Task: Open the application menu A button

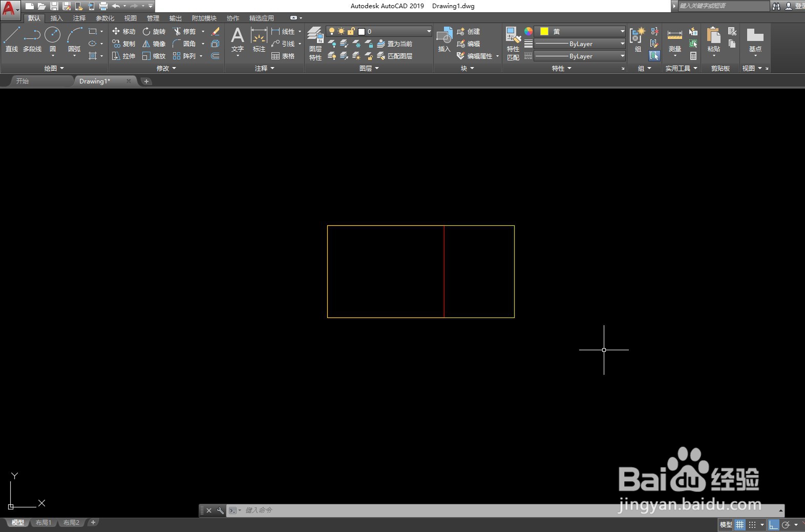Action: tap(10, 9)
